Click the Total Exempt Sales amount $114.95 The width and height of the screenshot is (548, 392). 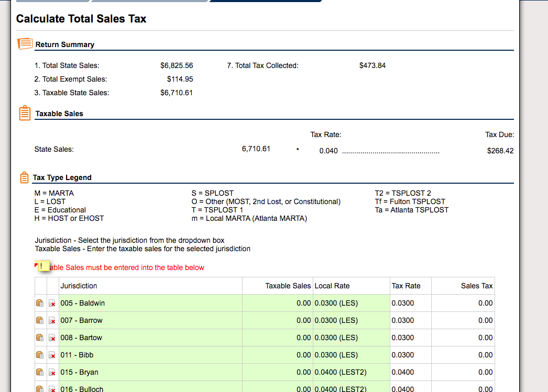(x=180, y=79)
